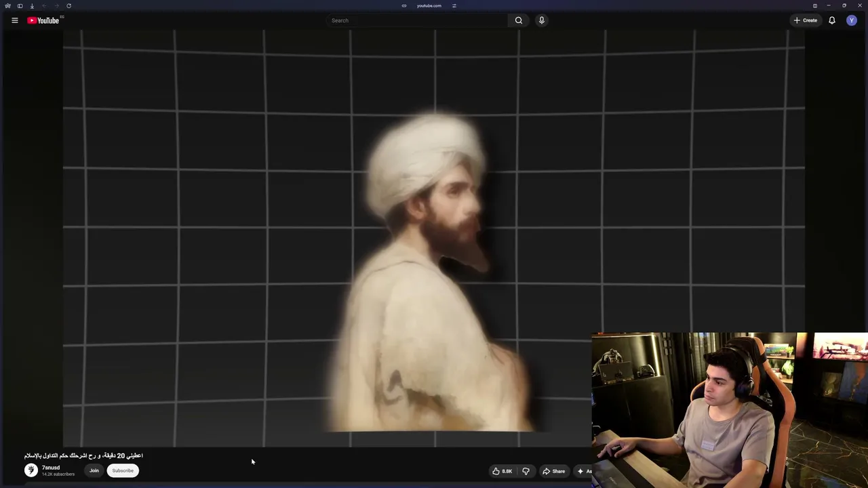Go to the YouTube home logo
The height and width of the screenshot is (488, 868).
(x=43, y=20)
